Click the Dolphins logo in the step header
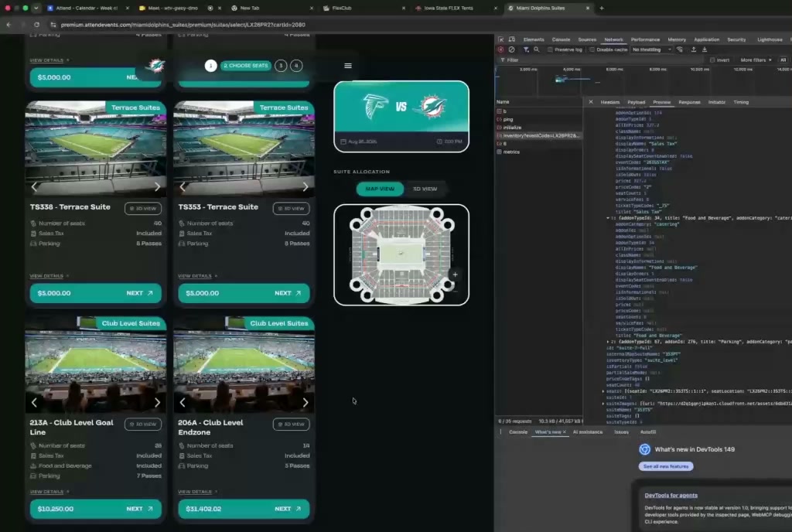 (155, 66)
